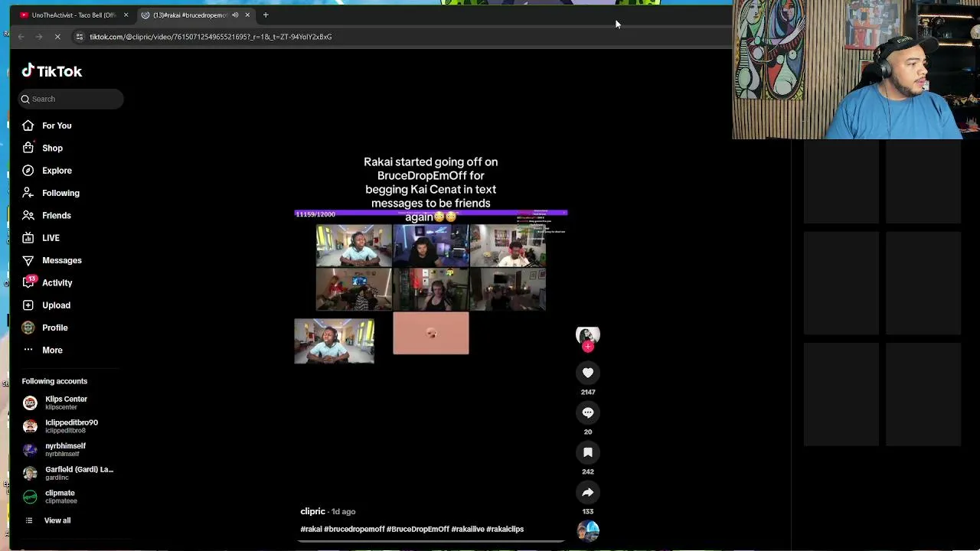
Task: Click the Shop bag icon
Action: pos(28,148)
